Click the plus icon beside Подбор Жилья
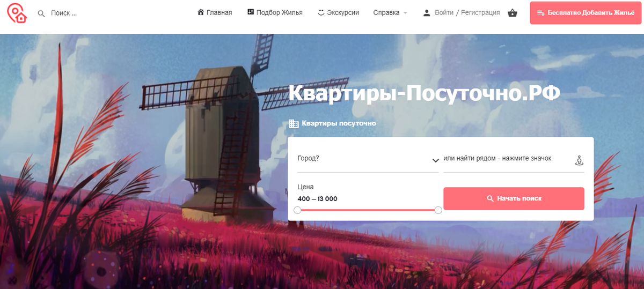The width and height of the screenshot is (644, 289). coord(250,12)
